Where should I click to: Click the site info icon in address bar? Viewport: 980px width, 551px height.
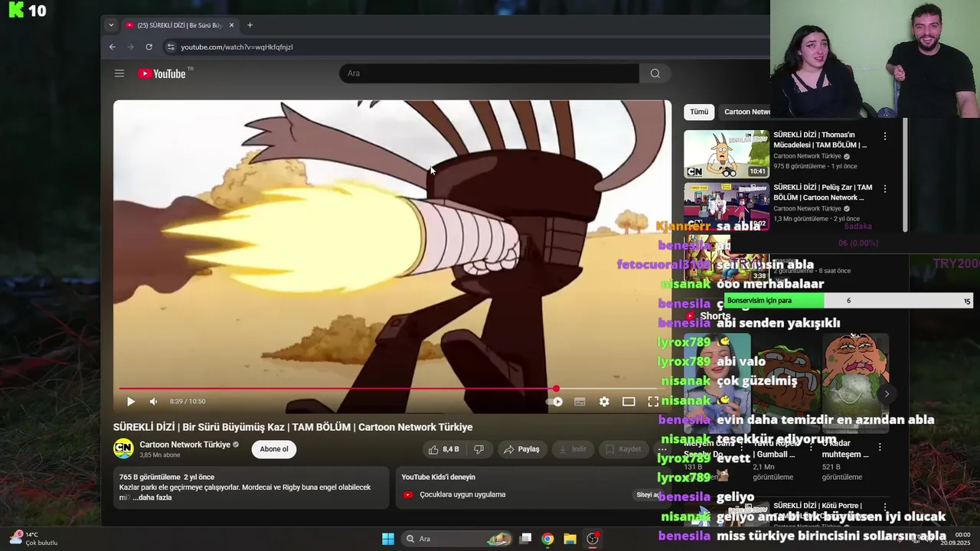(171, 47)
